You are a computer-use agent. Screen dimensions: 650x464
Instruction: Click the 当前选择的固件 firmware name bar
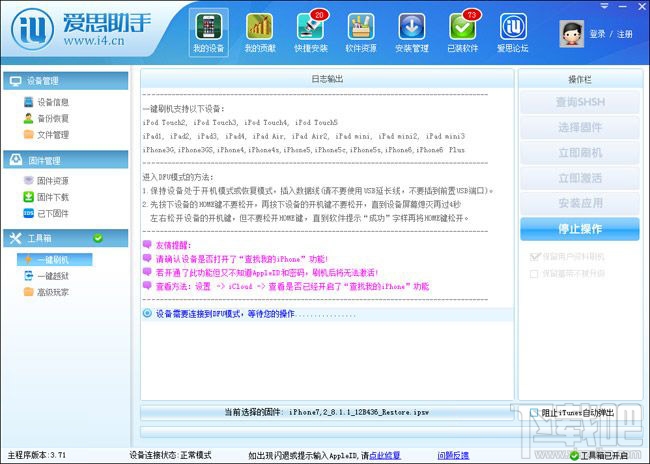click(x=327, y=412)
